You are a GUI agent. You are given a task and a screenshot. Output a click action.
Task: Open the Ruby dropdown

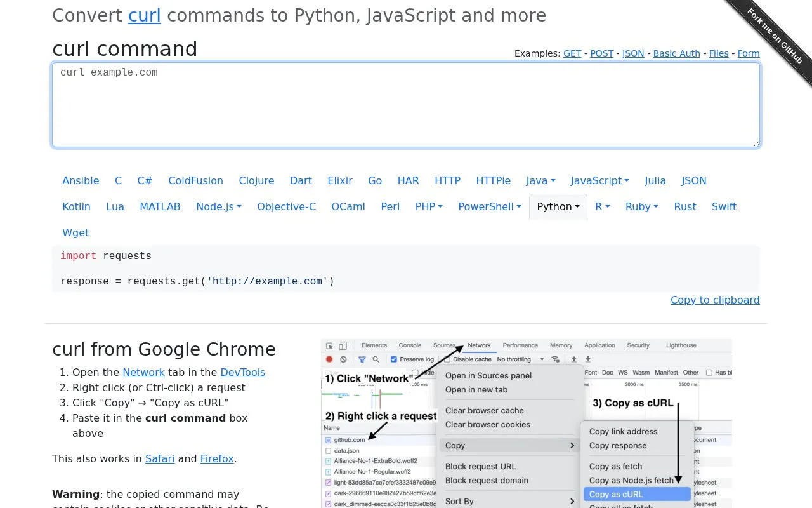[642, 206]
